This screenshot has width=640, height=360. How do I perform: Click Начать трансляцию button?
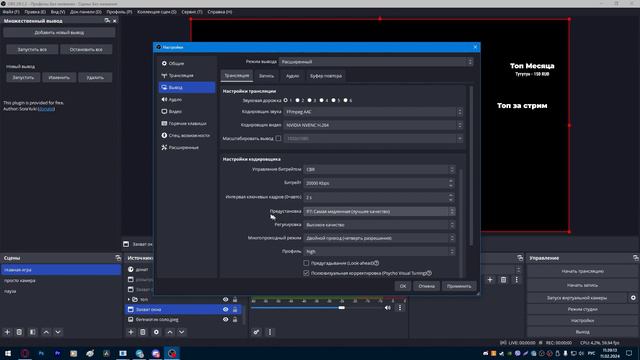point(582,271)
